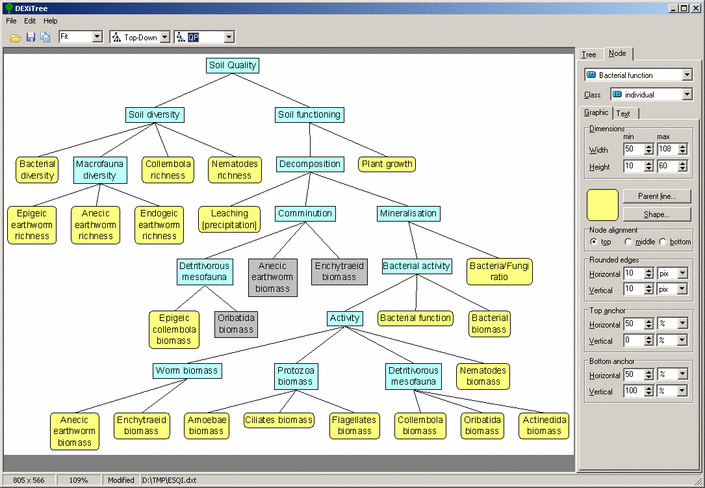Click the Shape... button

[x=657, y=215]
